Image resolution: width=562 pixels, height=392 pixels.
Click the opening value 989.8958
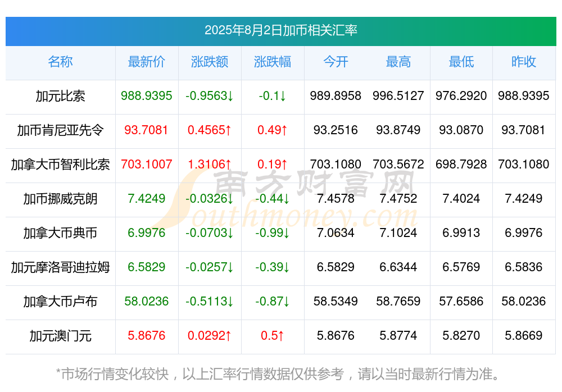[x=336, y=95]
